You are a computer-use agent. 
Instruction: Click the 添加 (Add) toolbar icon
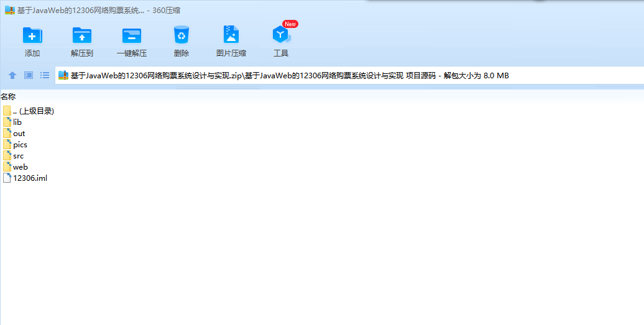tap(32, 35)
